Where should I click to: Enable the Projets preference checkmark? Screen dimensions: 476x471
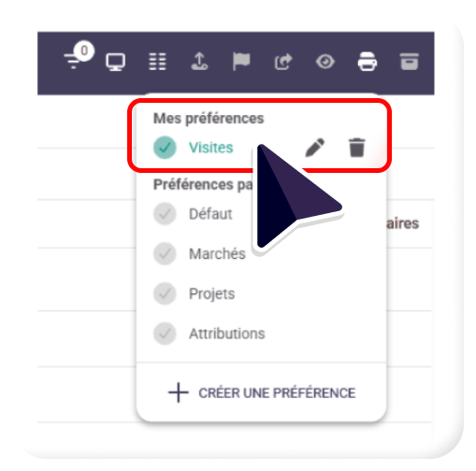coord(165,293)
